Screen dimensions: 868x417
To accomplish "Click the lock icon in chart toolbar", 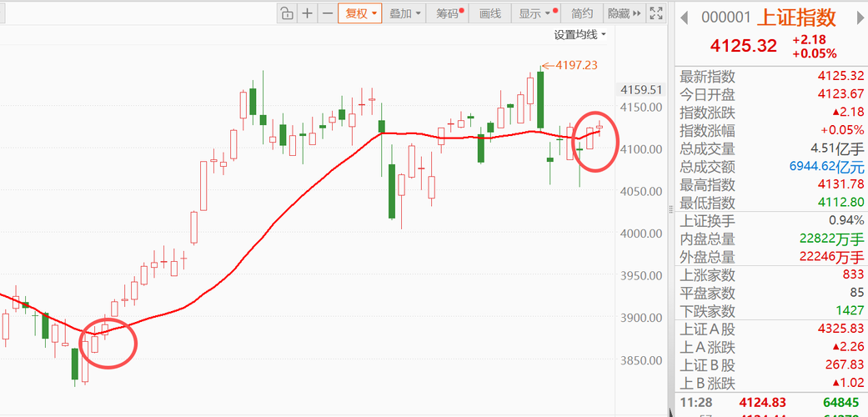I will 286,13.
